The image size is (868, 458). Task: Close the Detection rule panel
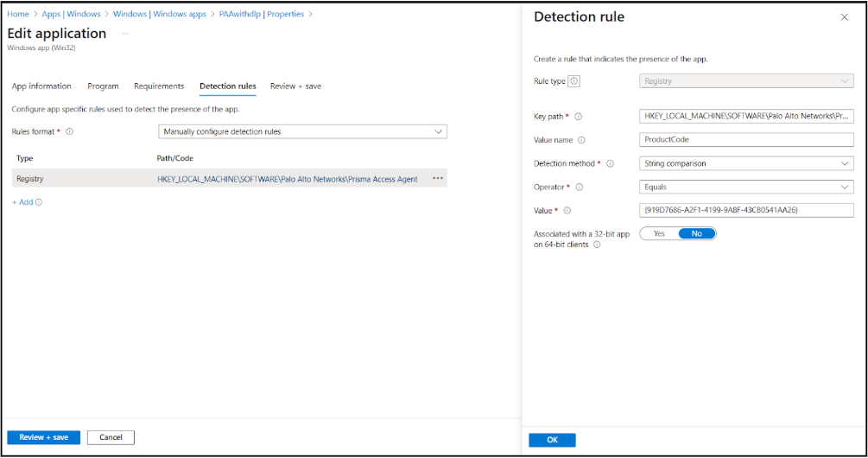(x=844, y=17)
